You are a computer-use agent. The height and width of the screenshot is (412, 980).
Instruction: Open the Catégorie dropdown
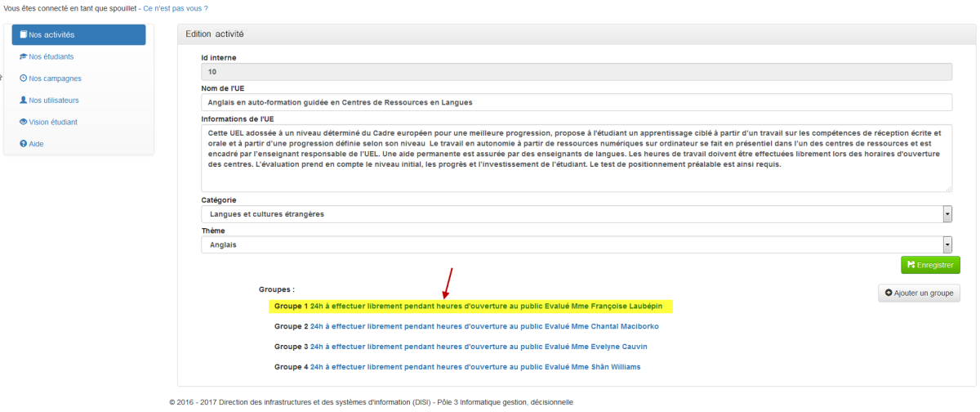pos(947,214)
